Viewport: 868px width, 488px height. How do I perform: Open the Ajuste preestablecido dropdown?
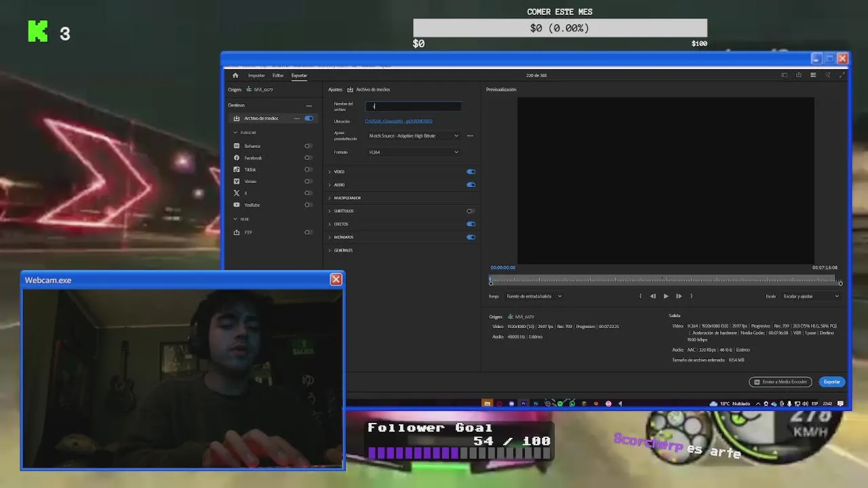click(414, 136)
